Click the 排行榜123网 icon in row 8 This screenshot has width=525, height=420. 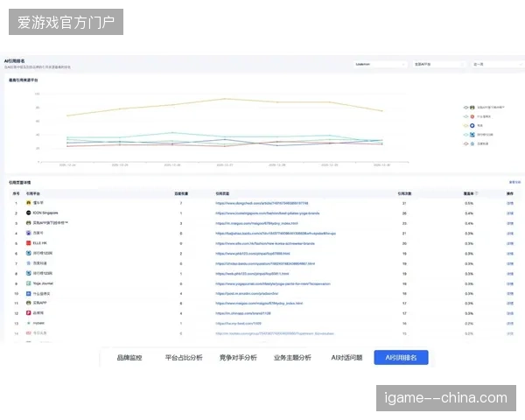point(29,273)
